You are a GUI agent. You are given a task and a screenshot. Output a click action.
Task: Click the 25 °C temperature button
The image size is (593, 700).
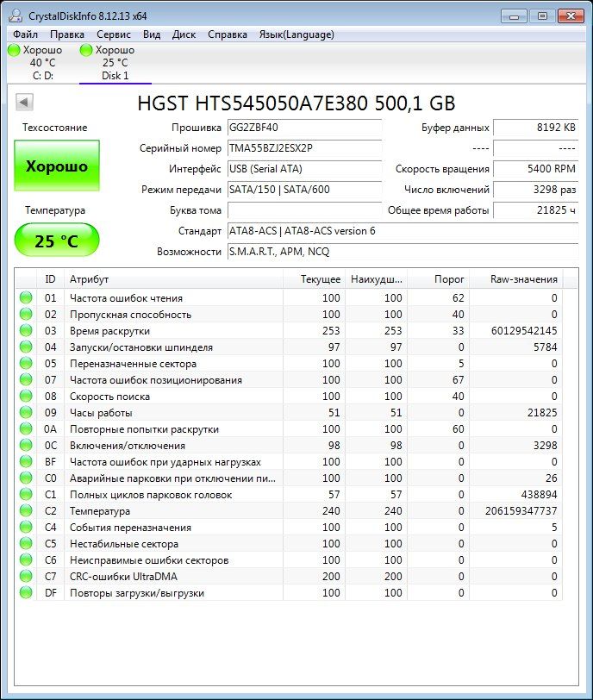[x=57, y=241]
